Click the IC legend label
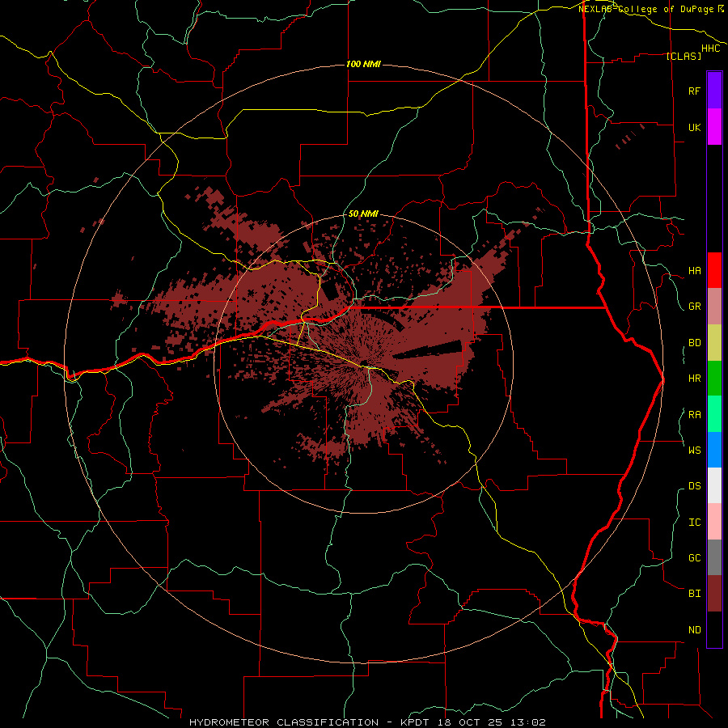Viewport: 728px width, 728px height. pos(694,523)
